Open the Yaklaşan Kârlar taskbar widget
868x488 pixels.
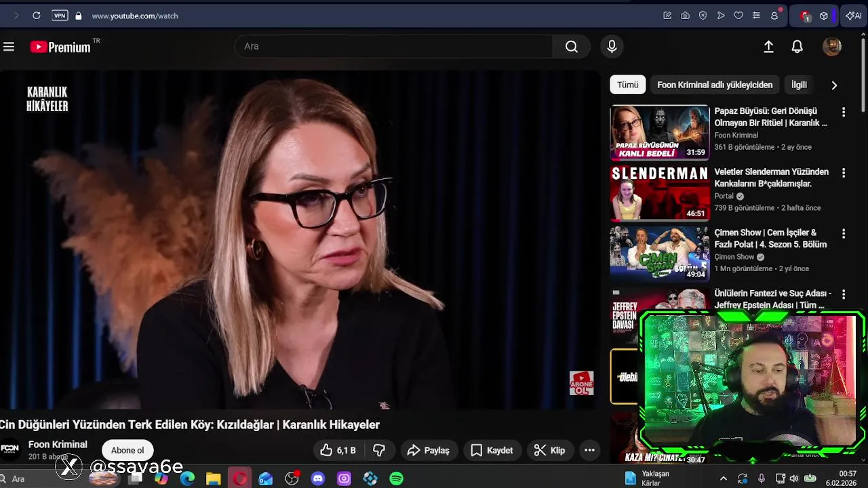coord(648,479)
